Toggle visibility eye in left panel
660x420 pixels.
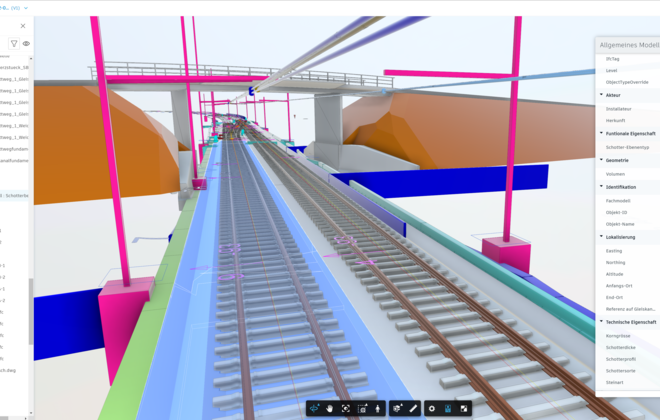26,44
